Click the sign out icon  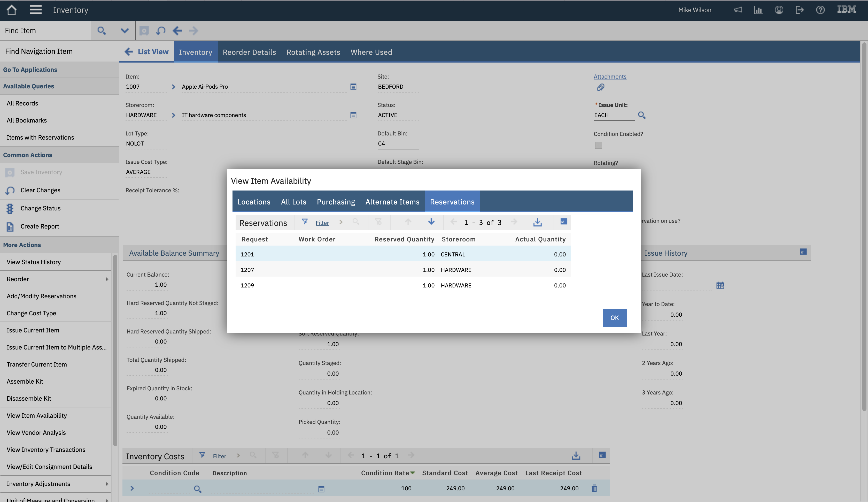point(800,10)
